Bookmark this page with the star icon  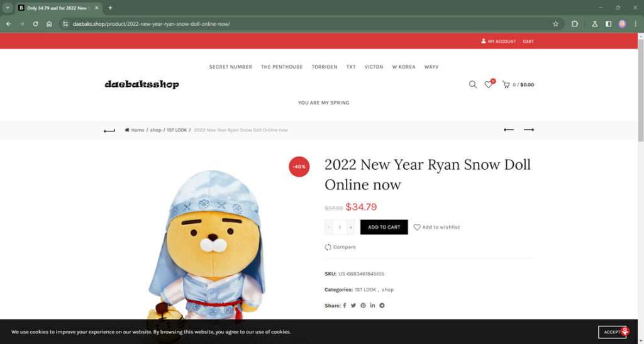[556, 24]
